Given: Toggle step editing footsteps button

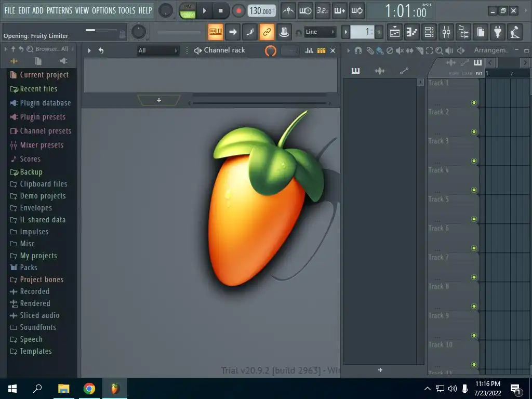Looking at the screenshot, I should click(x=250, y=32).
